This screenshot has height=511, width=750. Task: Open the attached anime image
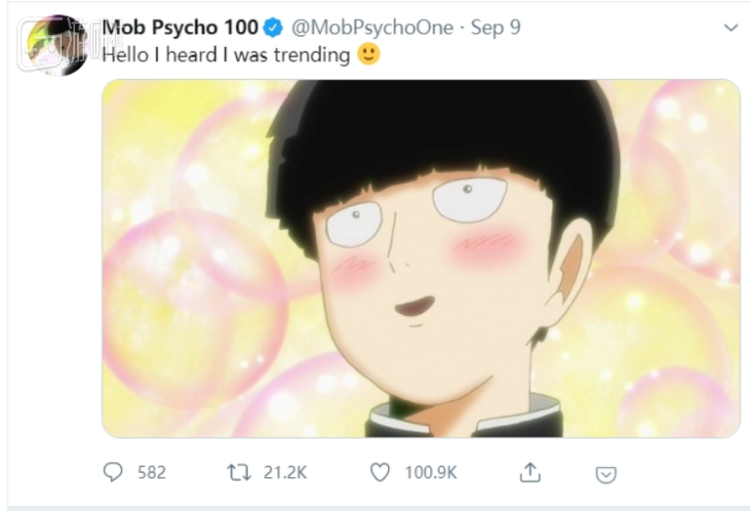[x=420, y=258]
